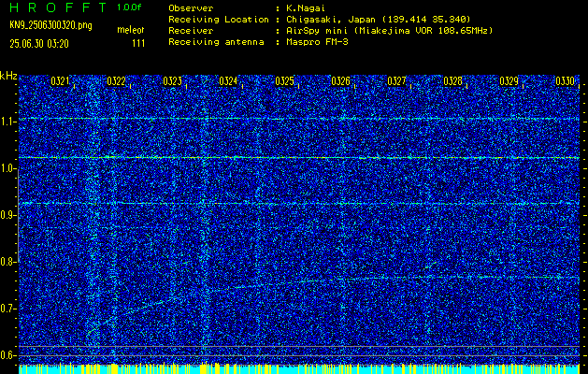Click the version label 1.00f
The width and height of the screenshot is (588, 374).
[129, 7]
